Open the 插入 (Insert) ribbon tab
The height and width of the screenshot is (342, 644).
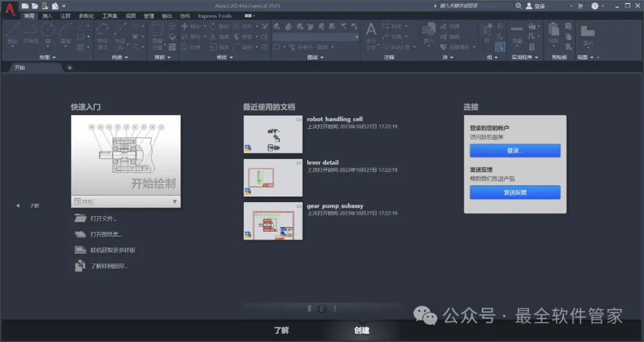click(x=47, y=16)
